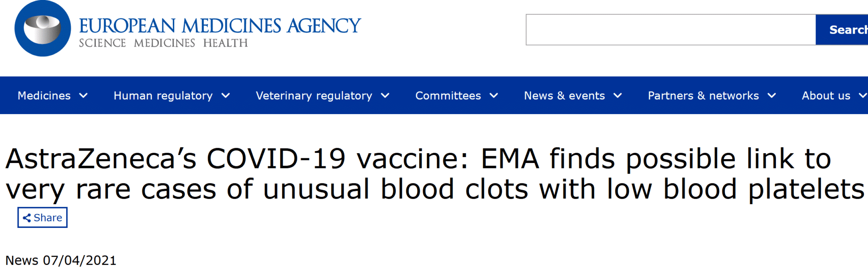Select Partners & networks navigation item
The width and height of the screenshot is (868, 275).
click(x=703, y=96)
